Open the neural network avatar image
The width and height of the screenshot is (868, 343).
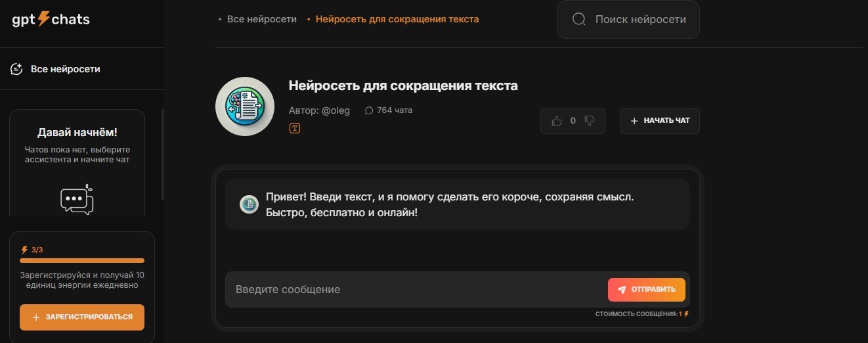[x=245, y=106]
